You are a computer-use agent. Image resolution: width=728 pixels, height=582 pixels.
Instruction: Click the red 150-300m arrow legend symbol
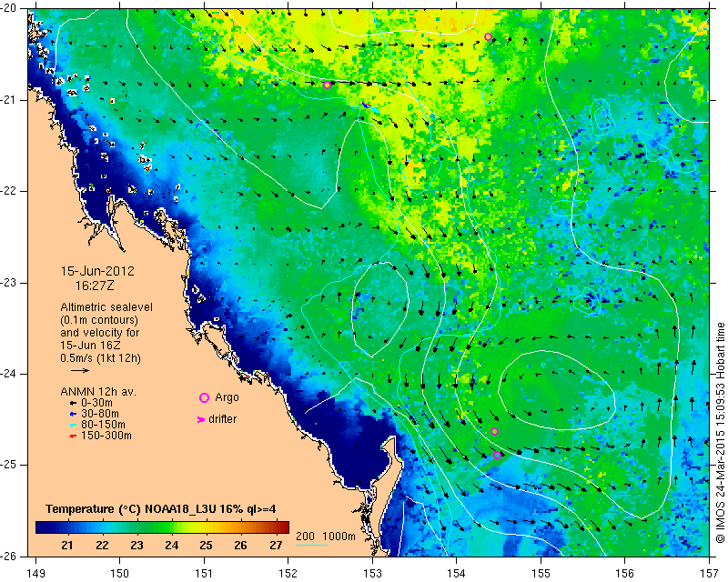click(73, 436)
